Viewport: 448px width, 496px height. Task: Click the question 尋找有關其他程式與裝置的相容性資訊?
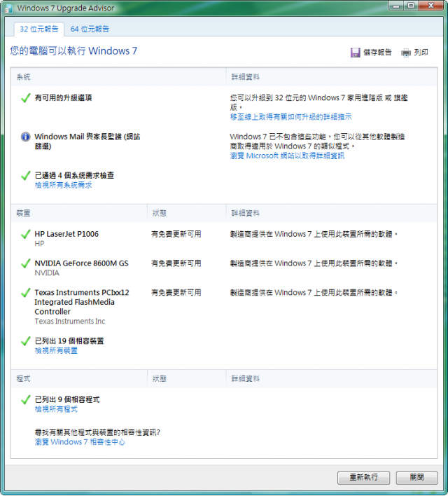click(x=97, y=432)
